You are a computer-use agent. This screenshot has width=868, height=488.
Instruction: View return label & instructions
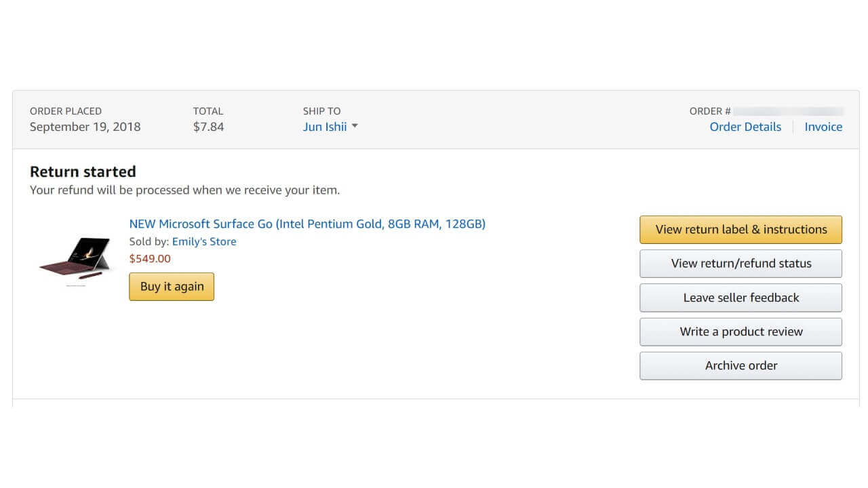point(741,230)
